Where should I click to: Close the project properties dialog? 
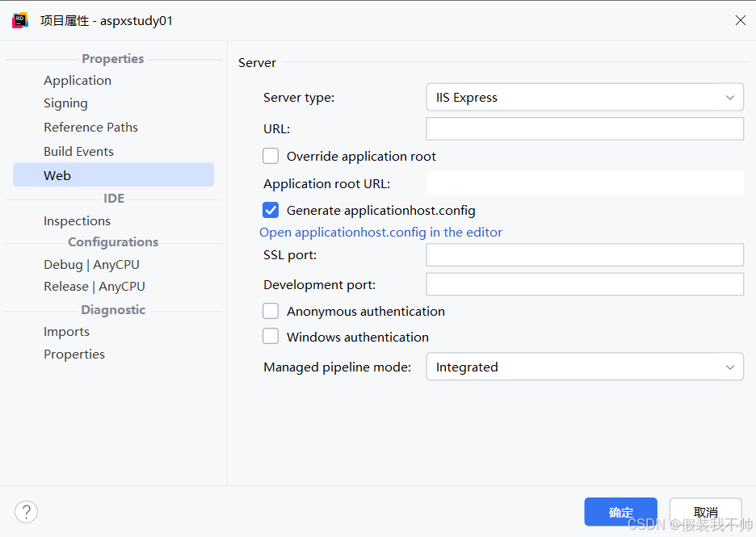click(x=740, y=20)
